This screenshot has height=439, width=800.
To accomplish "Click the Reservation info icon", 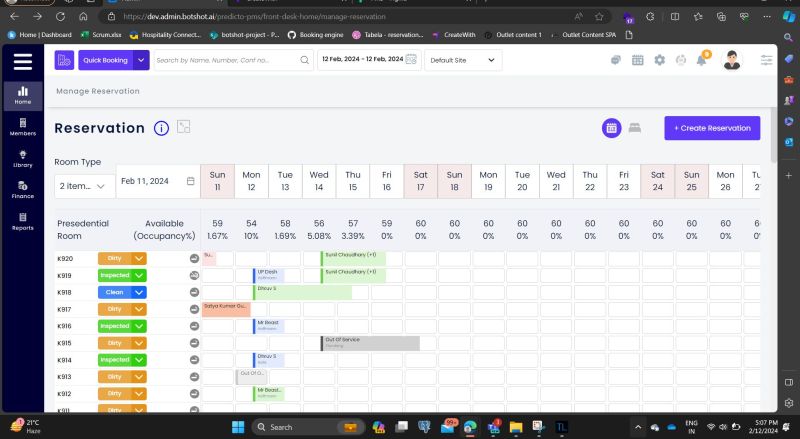I will (x=161, y=128).
